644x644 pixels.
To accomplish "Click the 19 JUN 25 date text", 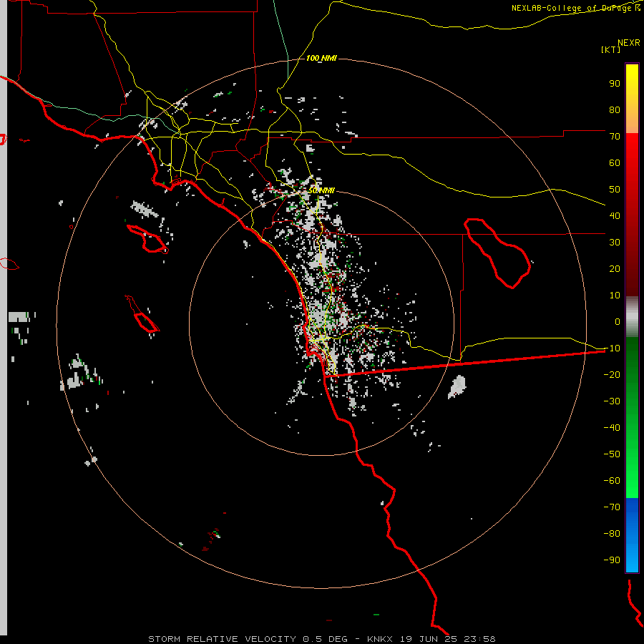I will (x=429, y=639).
